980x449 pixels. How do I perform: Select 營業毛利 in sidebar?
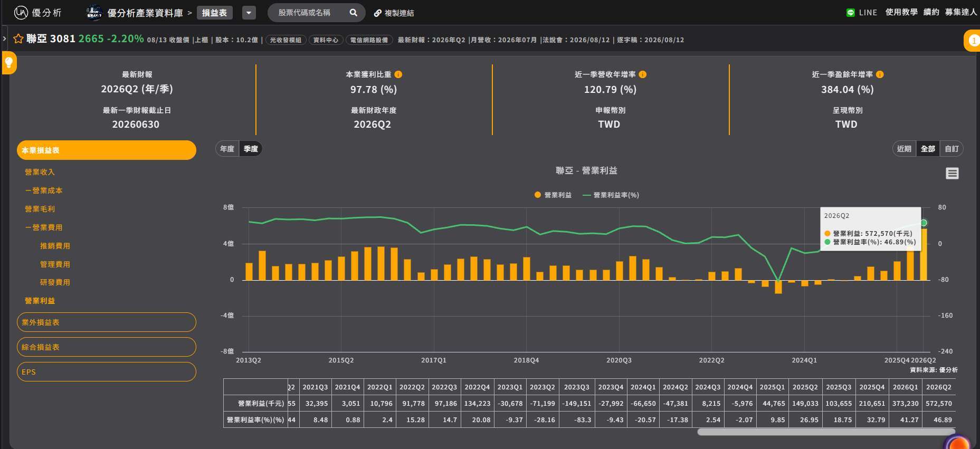pos(40,209)
